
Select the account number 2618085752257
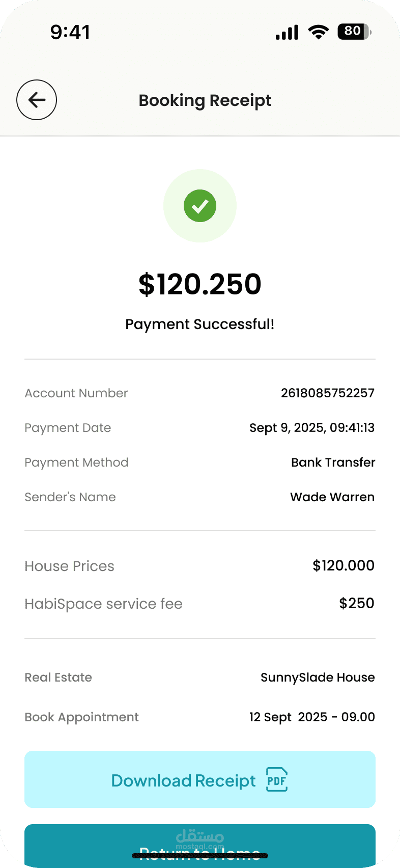[328, 393]
